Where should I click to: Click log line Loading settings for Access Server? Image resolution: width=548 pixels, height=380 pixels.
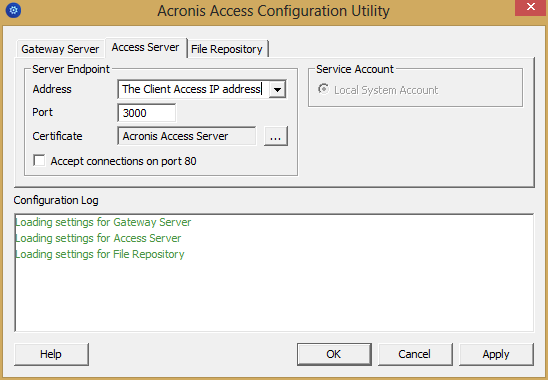coord(98,238)
